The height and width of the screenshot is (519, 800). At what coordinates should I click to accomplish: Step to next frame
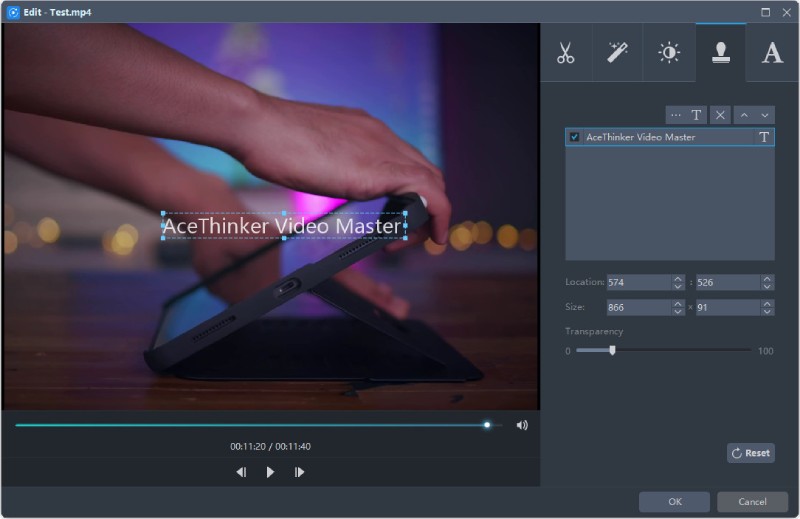pos(299,472)
